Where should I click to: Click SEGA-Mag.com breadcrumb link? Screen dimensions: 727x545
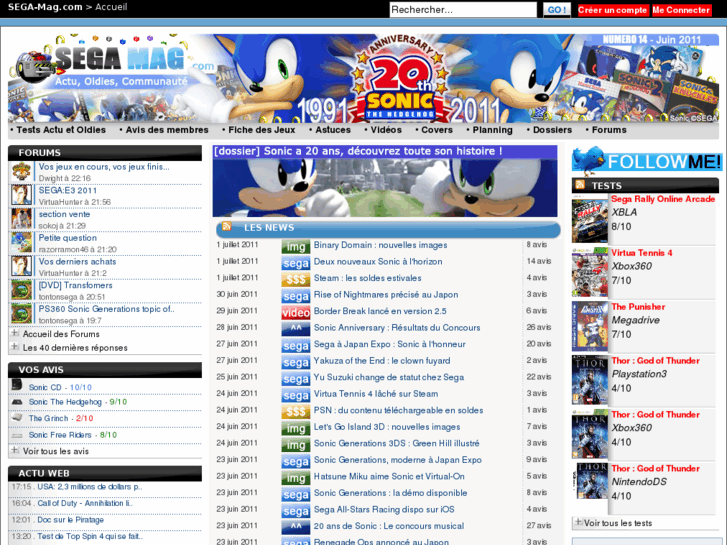(45, 7)
